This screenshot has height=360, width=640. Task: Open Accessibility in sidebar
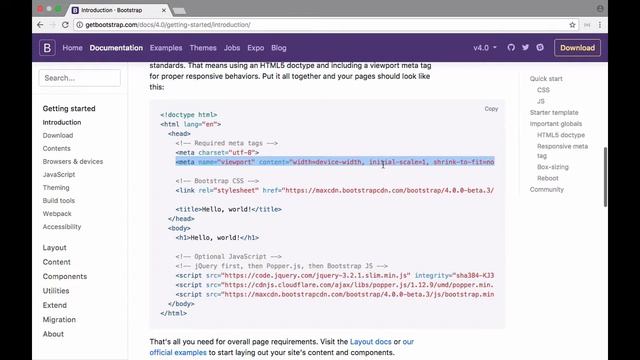[x=62, y=227]
